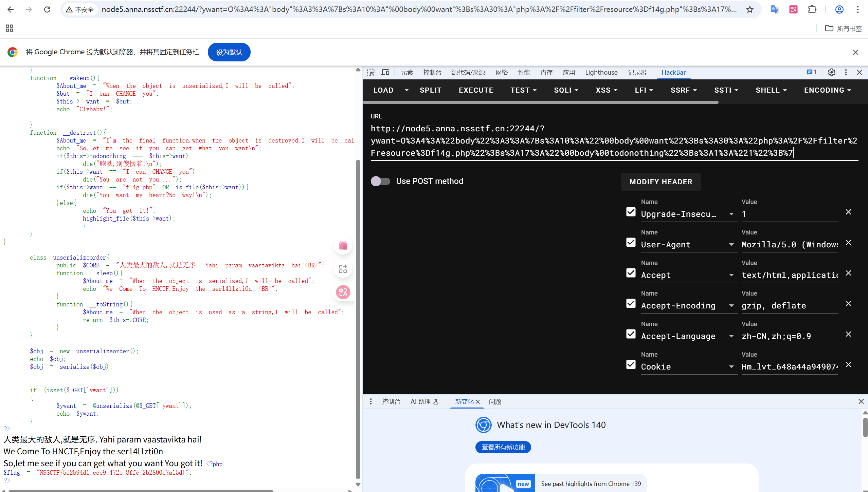
Task: Open the Chrome extensions puzzle icon
Action: click(812, 10)
